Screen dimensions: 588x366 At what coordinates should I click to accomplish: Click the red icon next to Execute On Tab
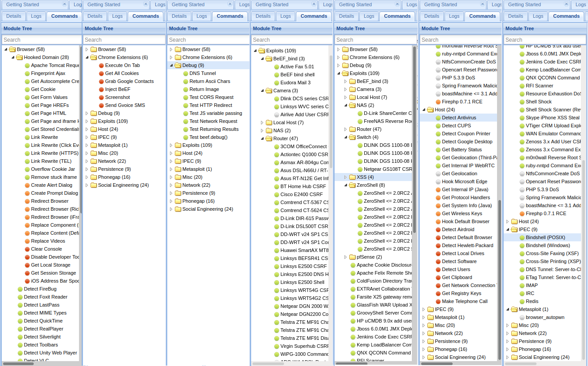coord(101,65)
